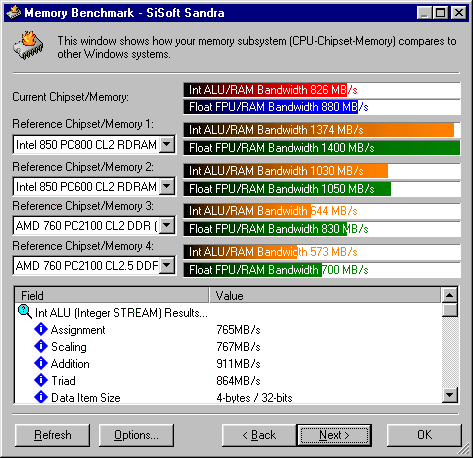473x458 pixels.
Task: Click the info icon next to Data Item Size
Action: 41,397
